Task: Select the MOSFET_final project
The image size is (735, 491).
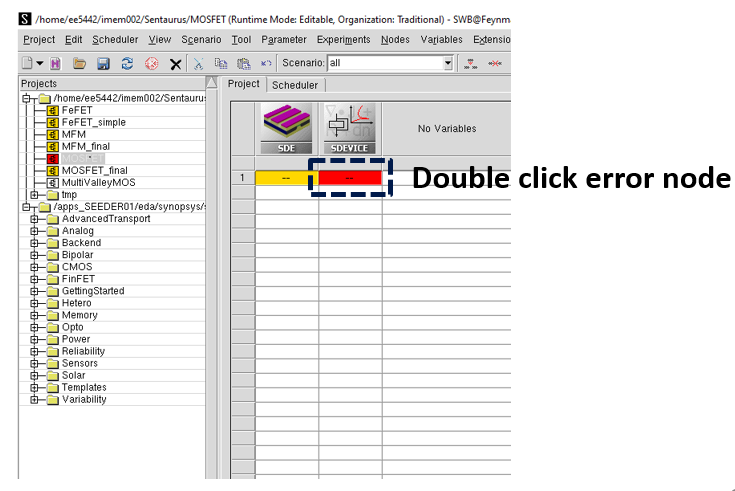Action: (x=94, y=171)
